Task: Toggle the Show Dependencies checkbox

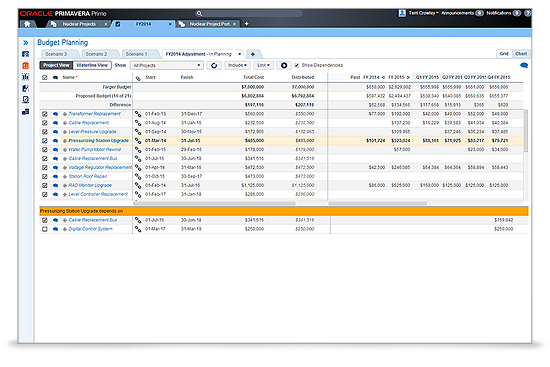Action: pyautogui.click(x=297, y=65)
